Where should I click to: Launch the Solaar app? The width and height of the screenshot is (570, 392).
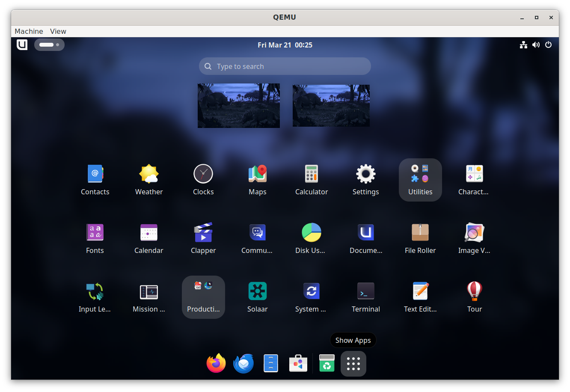pyautogui.click(x=258, y=297)
